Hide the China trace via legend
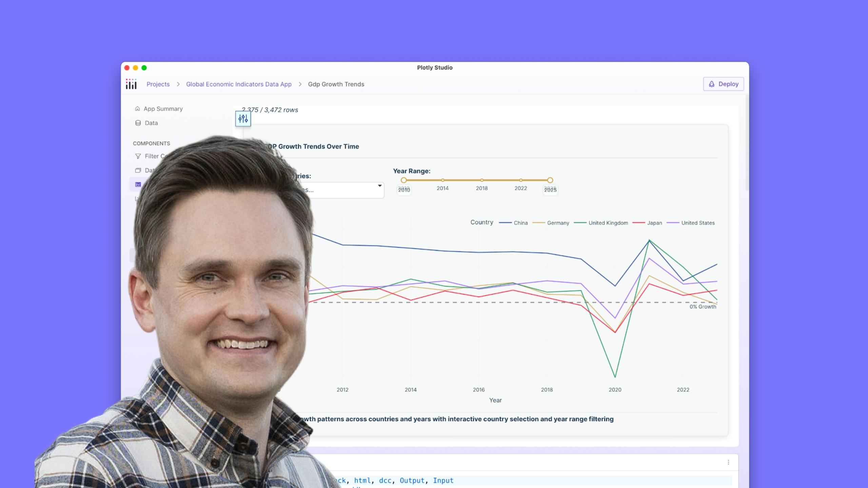The image size is (868, 488). (x=521, y=223)
